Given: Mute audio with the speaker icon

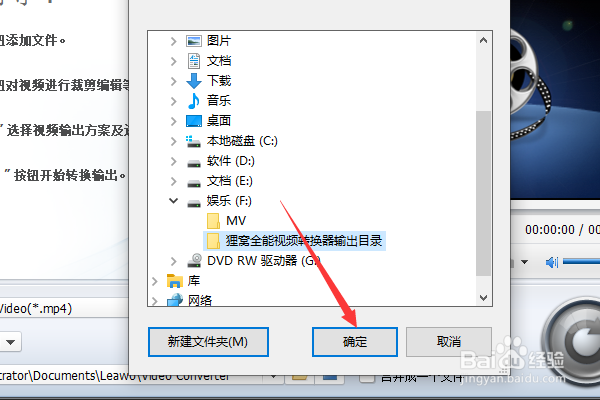Looking at the screenshot, I should [551, 262].
